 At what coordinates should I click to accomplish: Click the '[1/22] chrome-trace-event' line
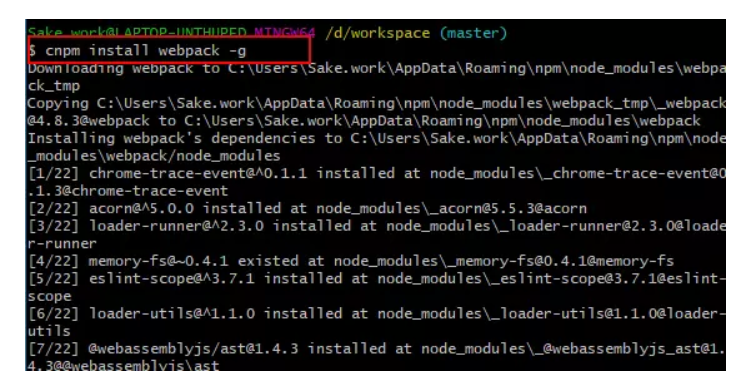pos(377,173)
